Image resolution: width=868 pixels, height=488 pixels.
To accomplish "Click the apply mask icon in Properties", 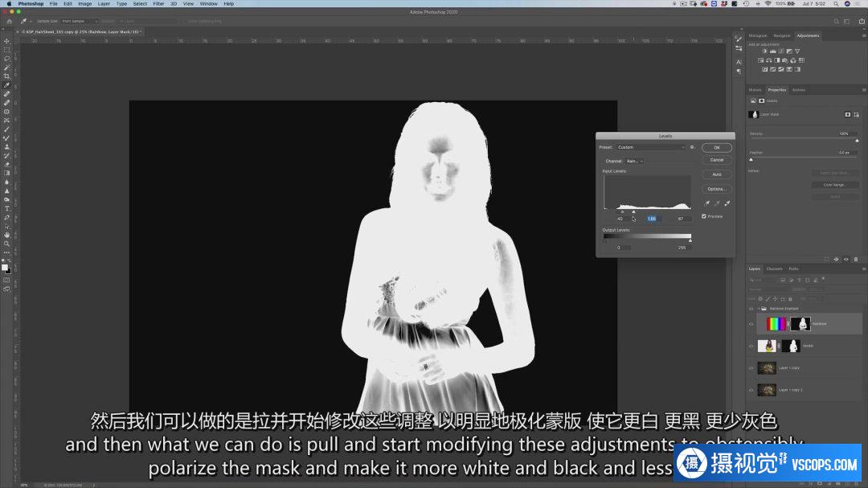I will pos(837,259).
